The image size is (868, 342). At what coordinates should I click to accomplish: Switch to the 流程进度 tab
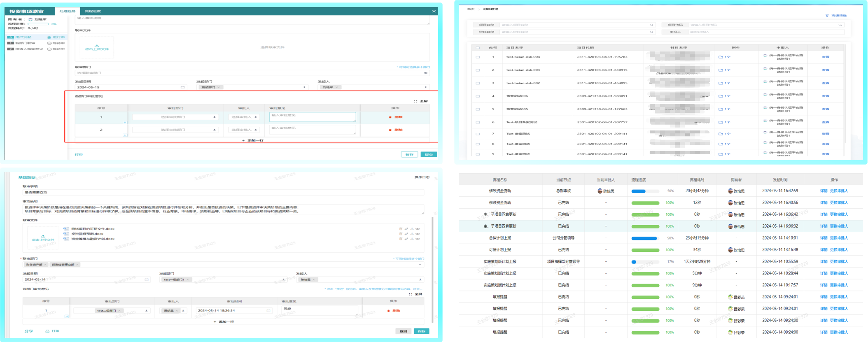93,11
